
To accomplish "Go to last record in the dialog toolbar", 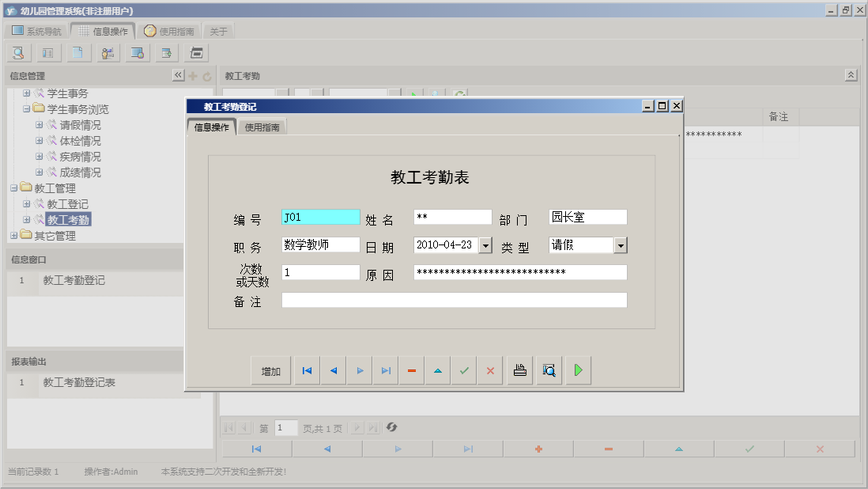I will click(x=386, y=371).
